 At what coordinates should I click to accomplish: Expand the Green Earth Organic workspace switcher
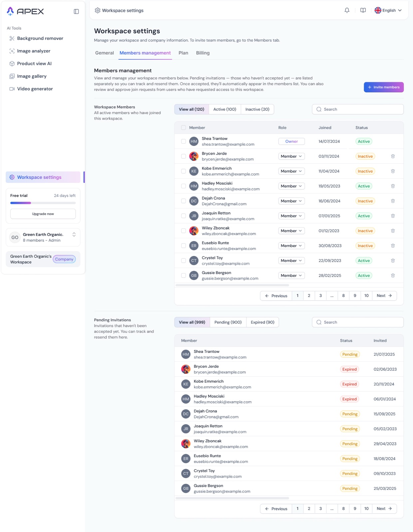tap(74, 234)
